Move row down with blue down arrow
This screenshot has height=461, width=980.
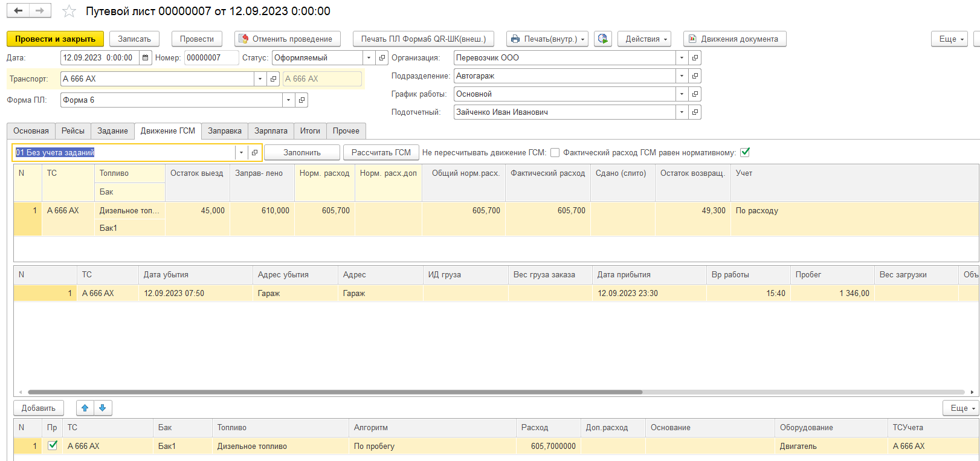(103, 408)
